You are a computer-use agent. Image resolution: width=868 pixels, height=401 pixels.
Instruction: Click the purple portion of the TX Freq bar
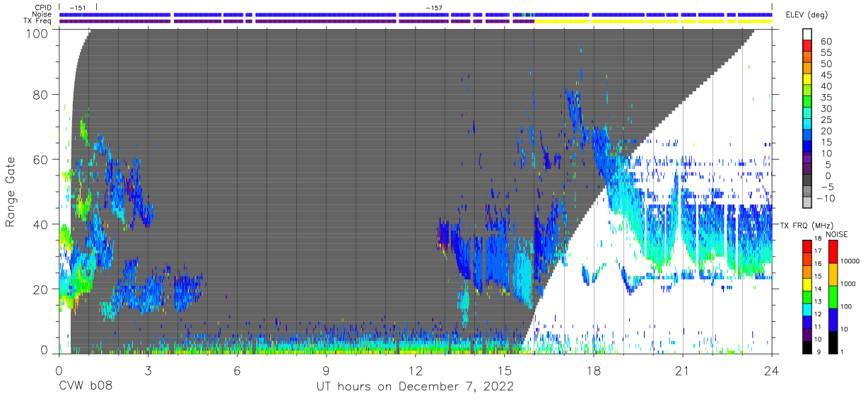click(297, 22)
